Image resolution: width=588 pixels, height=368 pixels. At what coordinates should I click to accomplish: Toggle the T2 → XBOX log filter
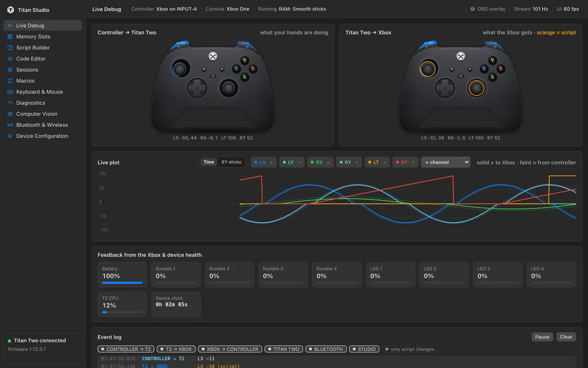click(176, 349)
